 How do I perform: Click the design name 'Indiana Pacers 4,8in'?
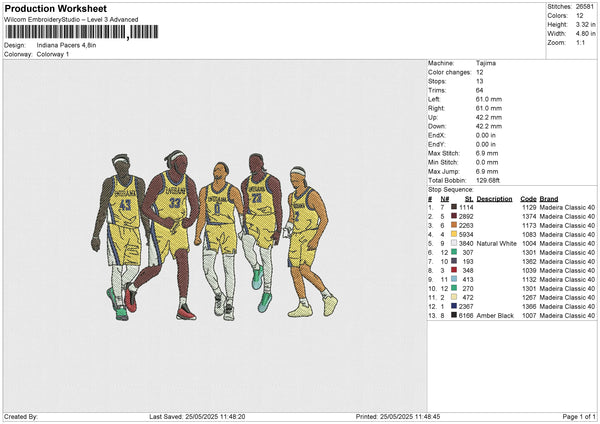pyautogui.click(x=67, y=45)
